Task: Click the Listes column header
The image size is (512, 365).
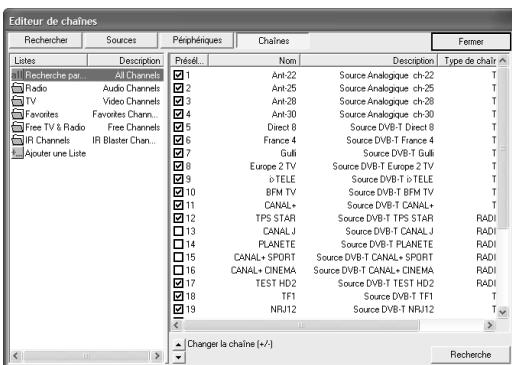Action: pyautogui.click(x=49, y=61)
